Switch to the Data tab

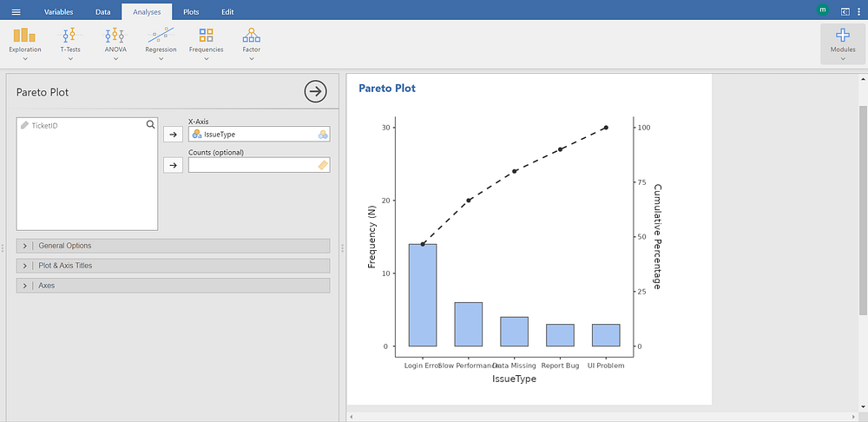click(102, 11)
